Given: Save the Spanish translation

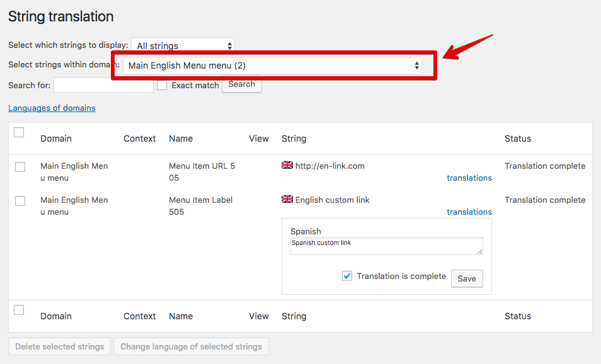Looking at the screenshot, I should tap(467, 278).
